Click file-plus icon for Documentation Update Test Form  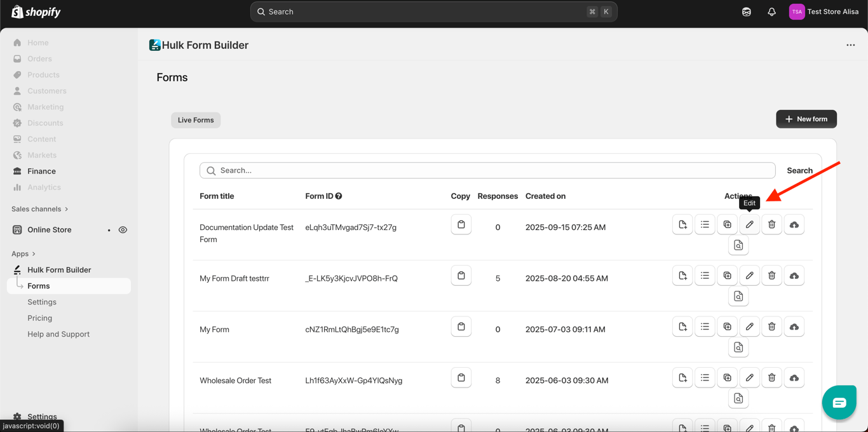(x=682, y=224)
